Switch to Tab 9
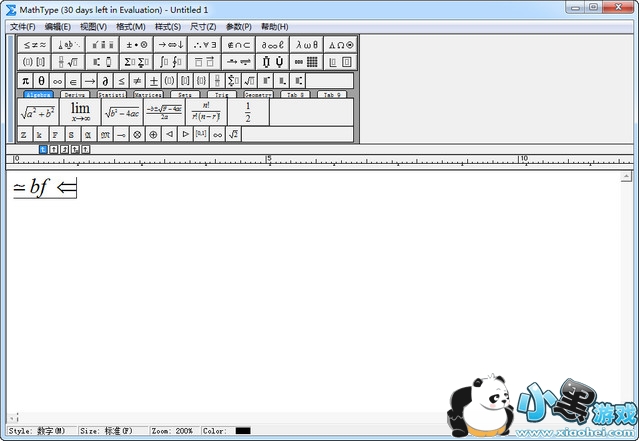639x441 pixels. tap(332, 94)
